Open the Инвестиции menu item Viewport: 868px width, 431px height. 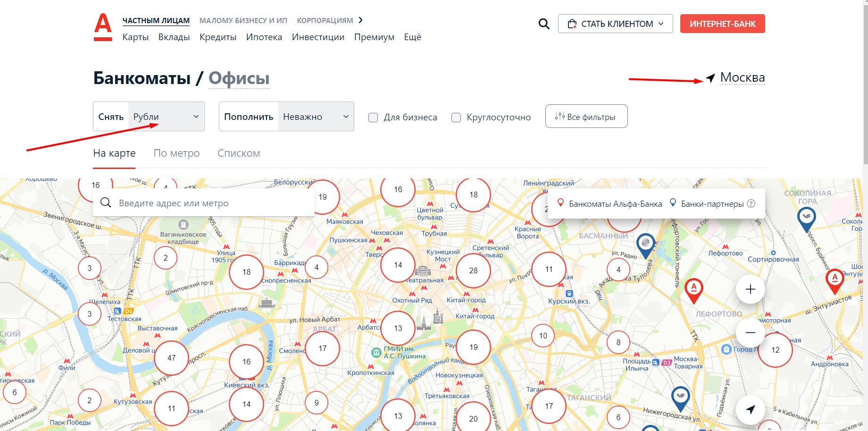click(318, 37)
